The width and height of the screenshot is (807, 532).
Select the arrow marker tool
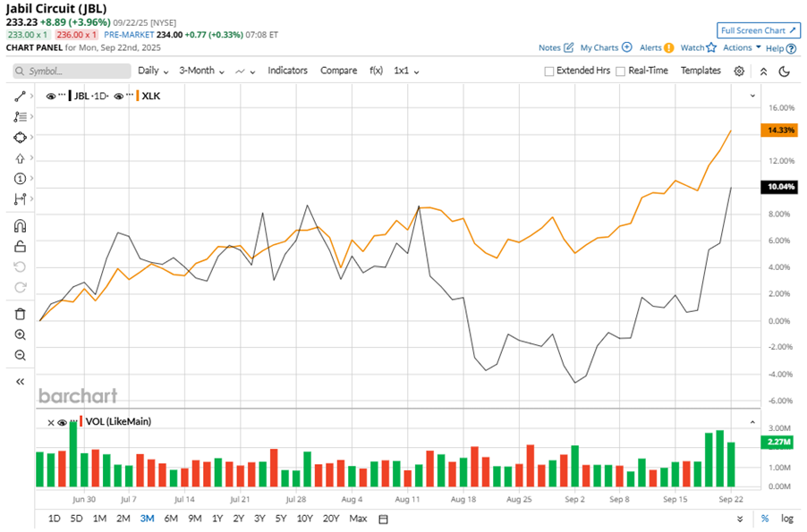click(x=20, y=158)
